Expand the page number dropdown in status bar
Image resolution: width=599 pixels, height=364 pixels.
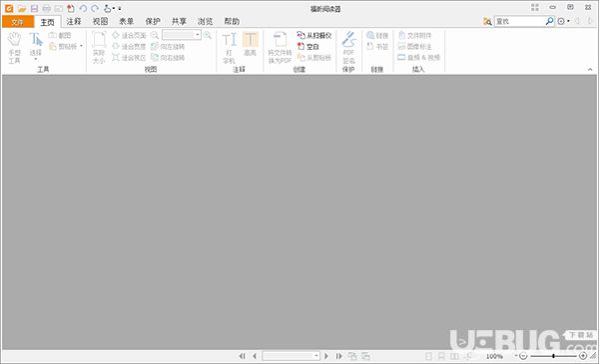[316, 356]
